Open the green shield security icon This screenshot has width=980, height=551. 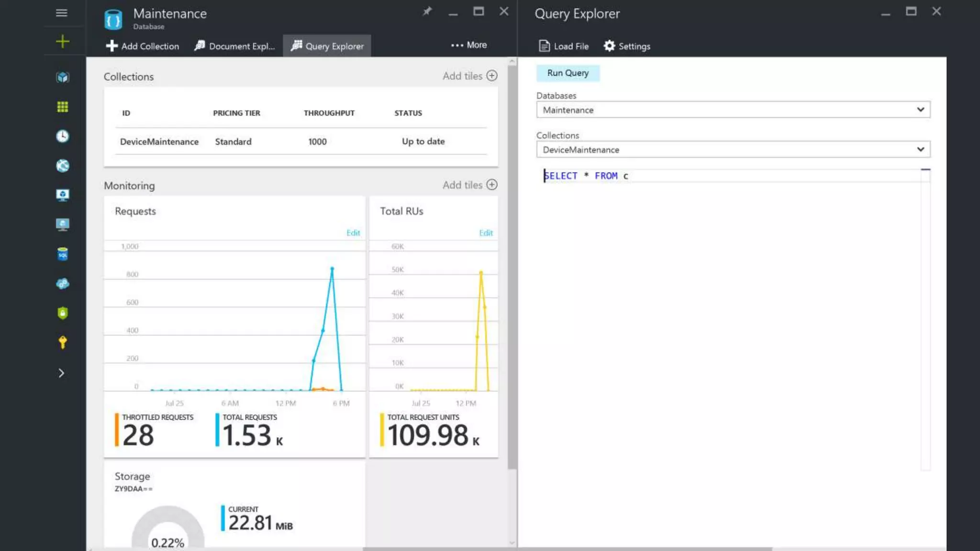tap(62, 313)
